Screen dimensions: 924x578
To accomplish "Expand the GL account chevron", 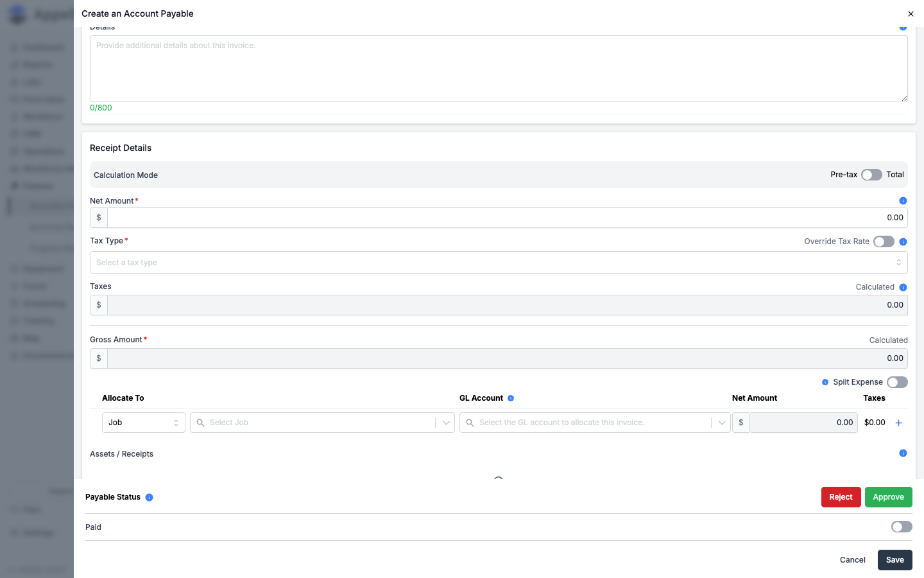I will 722,423.
